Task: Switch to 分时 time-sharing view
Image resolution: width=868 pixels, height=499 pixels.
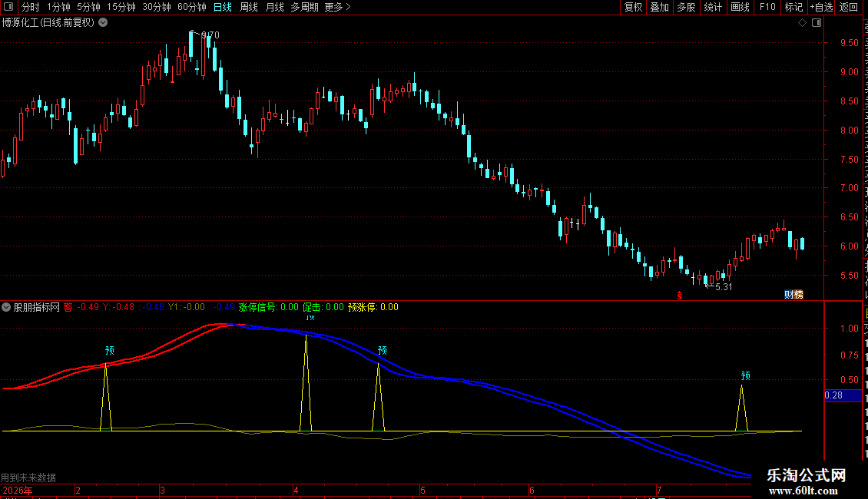Action: (x=31, y=7)
